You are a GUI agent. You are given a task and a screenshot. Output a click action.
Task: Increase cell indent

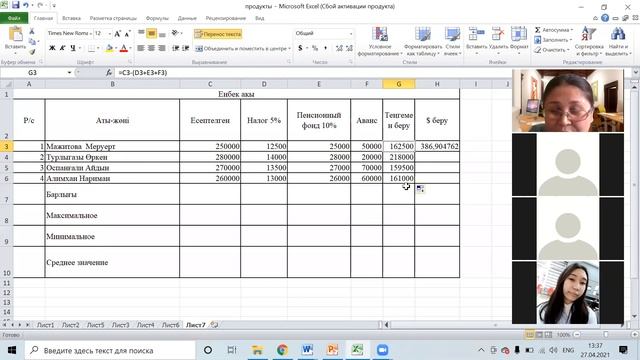(186, 48)
